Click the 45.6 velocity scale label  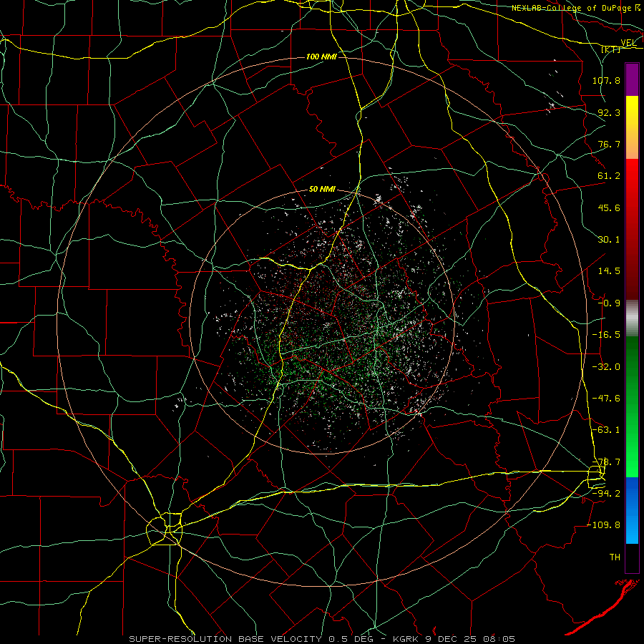[609, 208]
